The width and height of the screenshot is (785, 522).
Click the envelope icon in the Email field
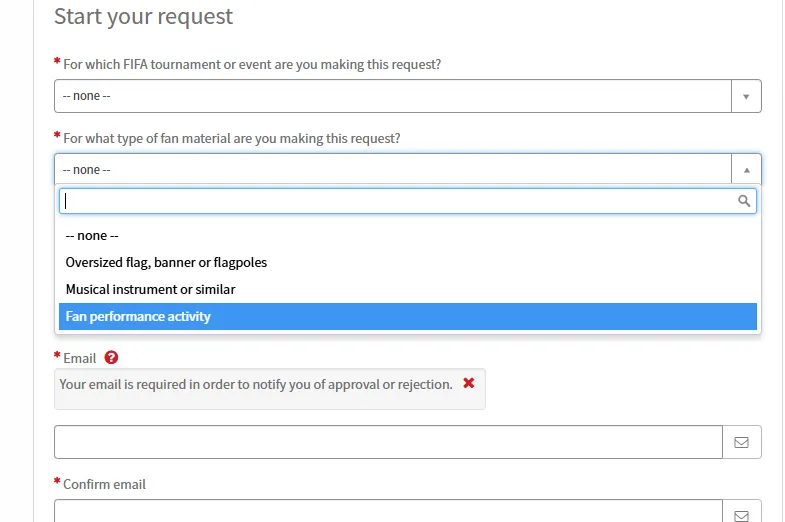pos(741,442)
